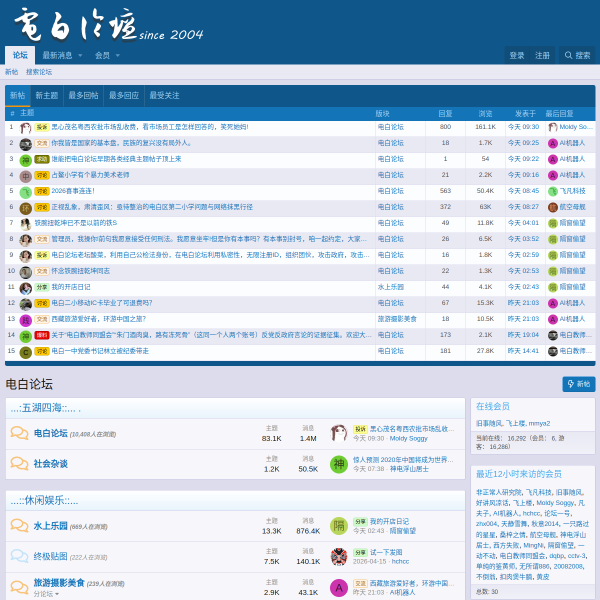Click the 社会杂谈 forum bubble icon
The width and height of the screenshot is (600, 600).
click(19, 463)
